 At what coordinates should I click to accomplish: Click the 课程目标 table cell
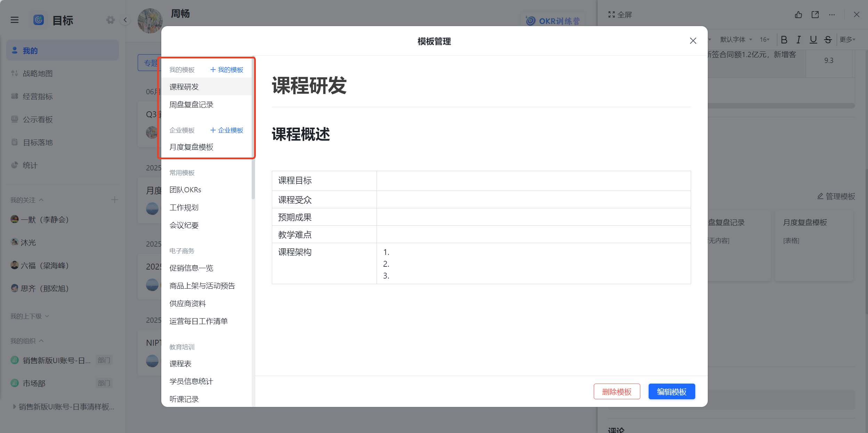(324, 181)
